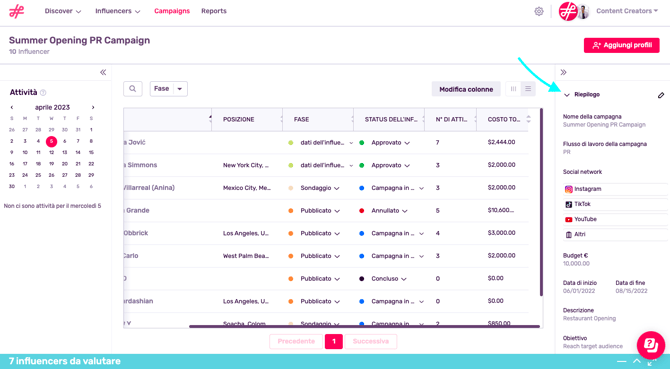Open Approvato status dropdown in Simmons row
670x369 pixels.
click(407, 166)
